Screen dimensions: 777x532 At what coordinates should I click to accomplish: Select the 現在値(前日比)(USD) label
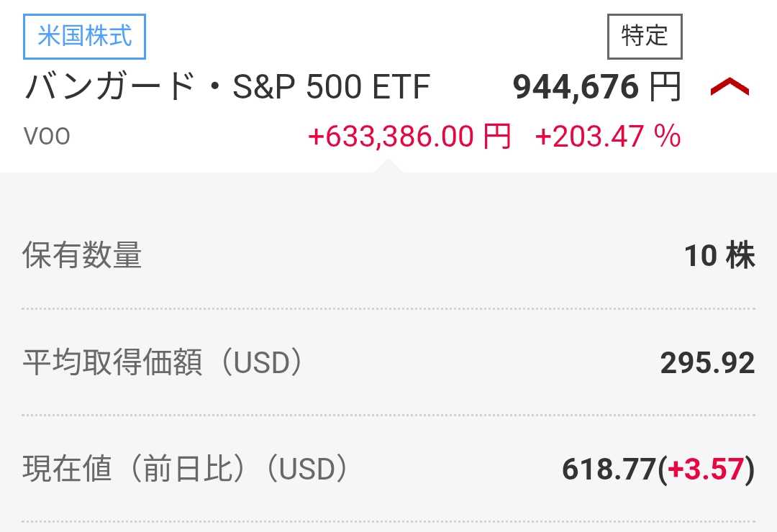pos(186,469)
